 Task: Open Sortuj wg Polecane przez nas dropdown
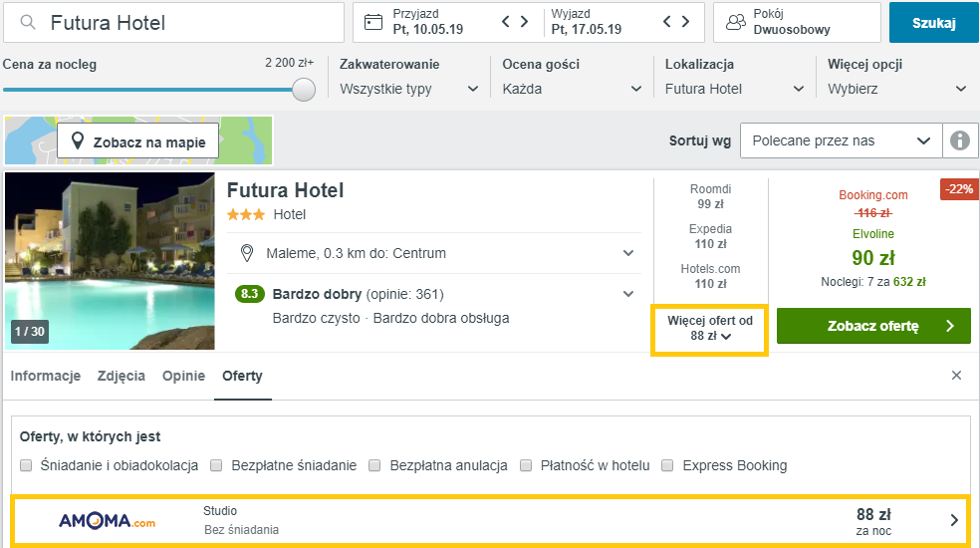tap(842, 140)
